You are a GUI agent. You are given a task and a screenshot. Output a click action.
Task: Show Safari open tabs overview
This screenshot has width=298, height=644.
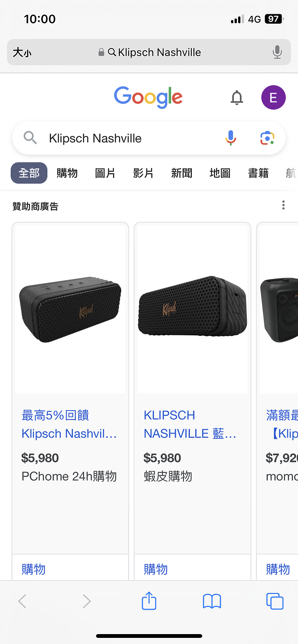(275, 601)
